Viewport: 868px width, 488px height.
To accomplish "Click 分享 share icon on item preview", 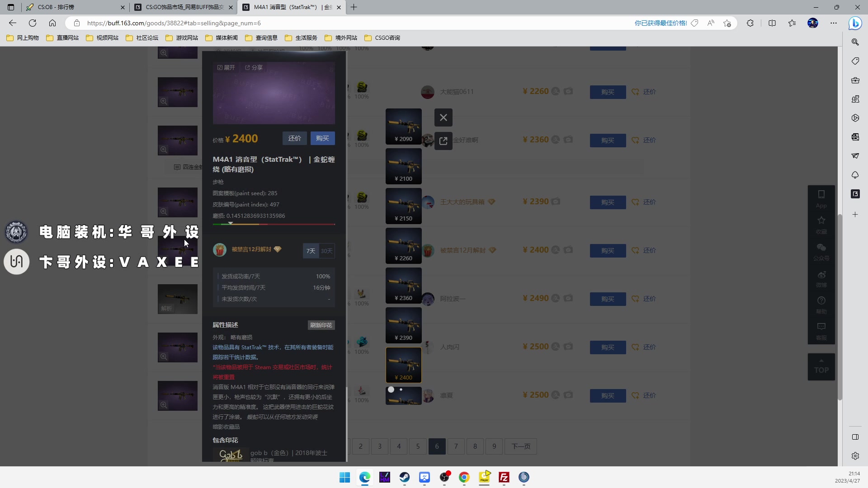I will click(x=254, y=67).
